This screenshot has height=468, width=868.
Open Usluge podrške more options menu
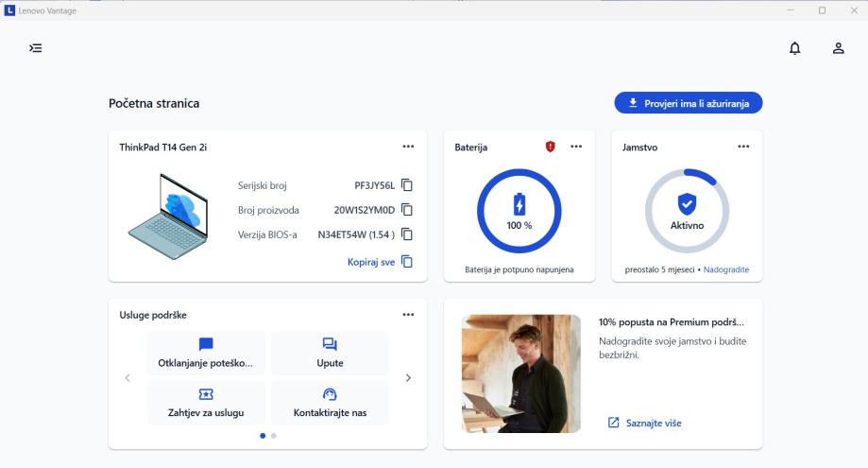tap(408, 315)
